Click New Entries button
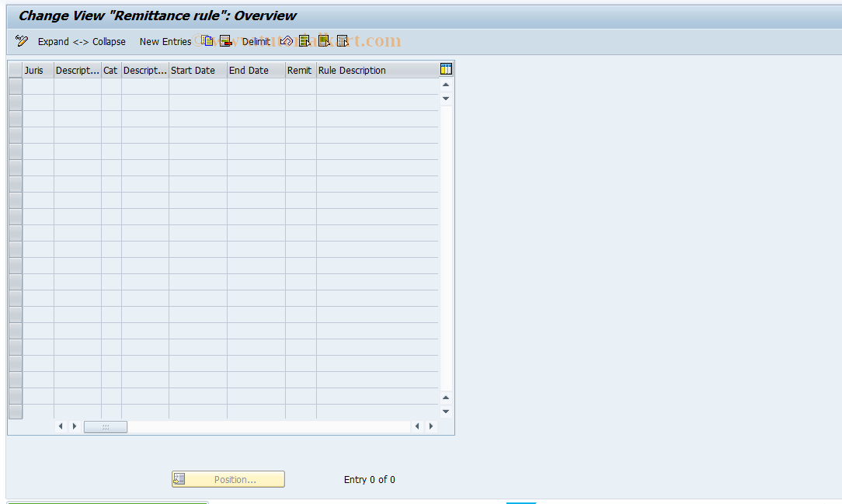 pos(165,41)
